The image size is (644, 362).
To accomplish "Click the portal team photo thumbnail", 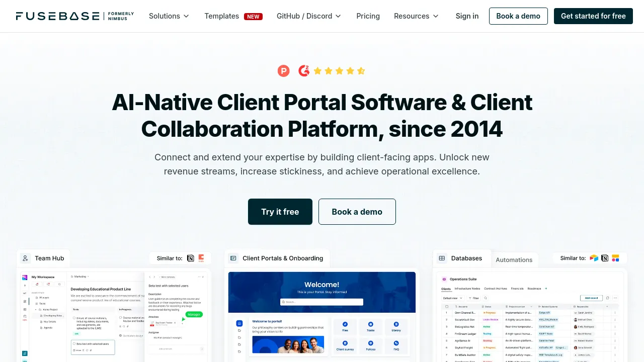I will pyautogui.click(x=288, y=345).
